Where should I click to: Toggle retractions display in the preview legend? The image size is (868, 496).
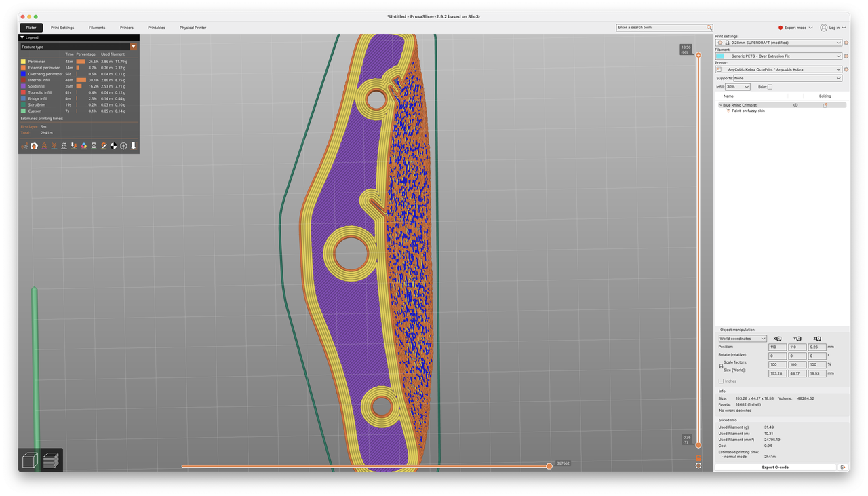44,146
